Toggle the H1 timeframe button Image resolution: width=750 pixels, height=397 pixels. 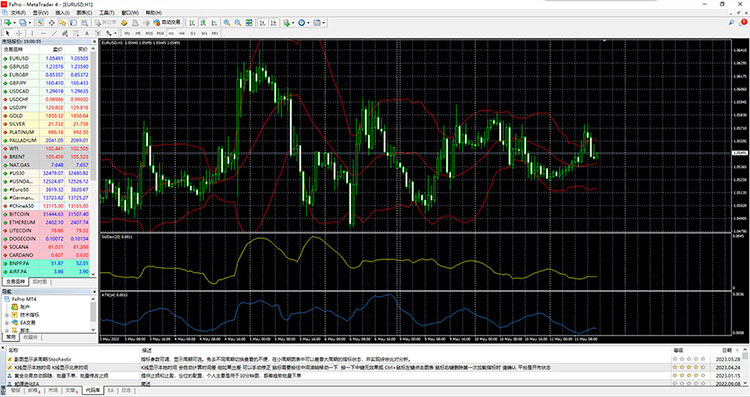(171, 33)
